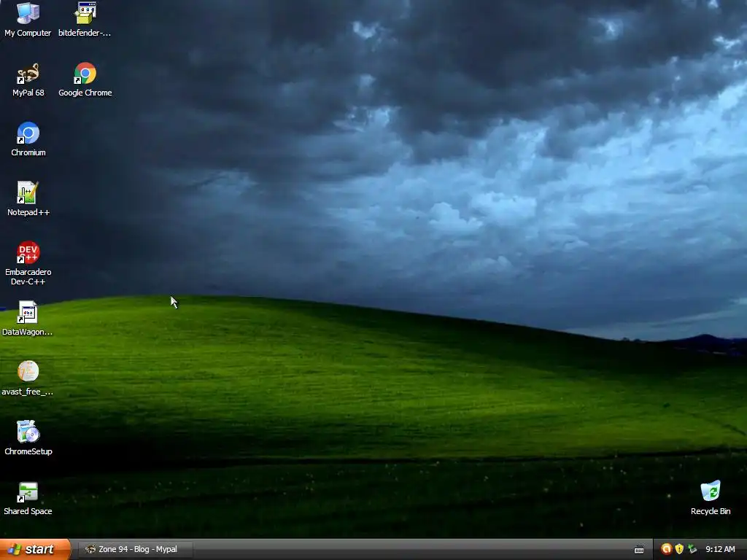This screenshot has width=747, height=560.
Task: Click the "Shared Space" label text
Action: tap(28, 511)
